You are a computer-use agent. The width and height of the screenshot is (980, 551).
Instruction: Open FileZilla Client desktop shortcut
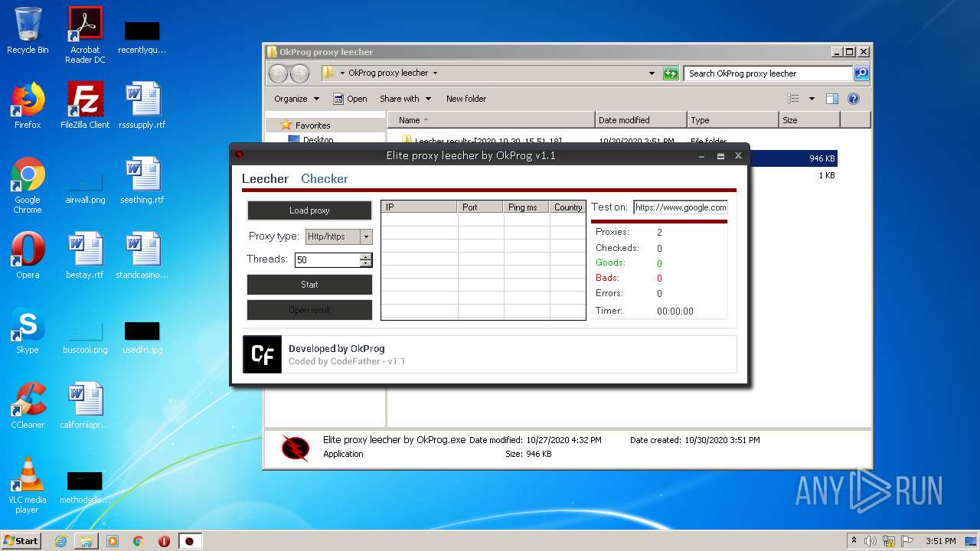(x=85, y=106)
